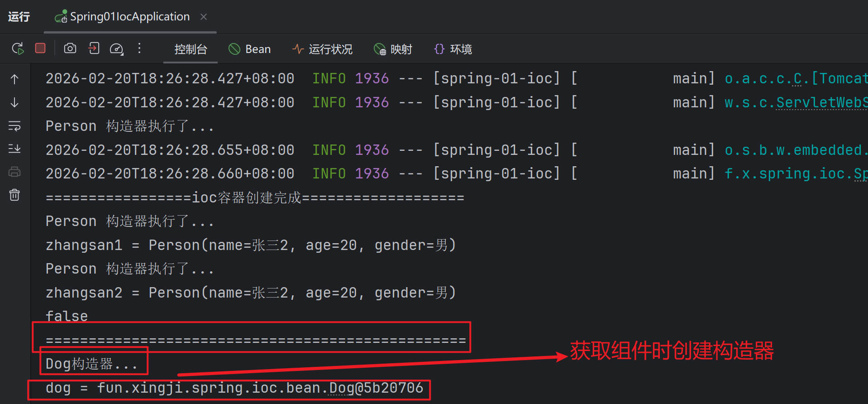
Task: Stop the running application
Action: click(40, 48)
